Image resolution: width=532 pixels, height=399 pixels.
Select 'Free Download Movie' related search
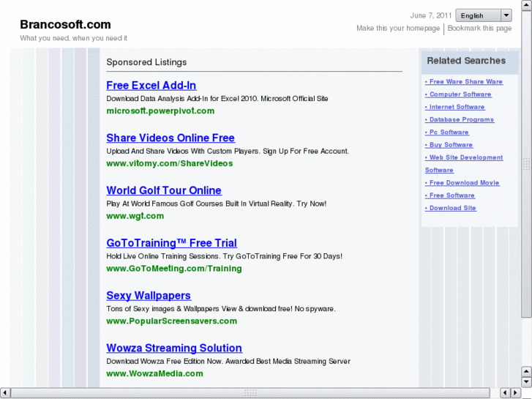[462, 182]
